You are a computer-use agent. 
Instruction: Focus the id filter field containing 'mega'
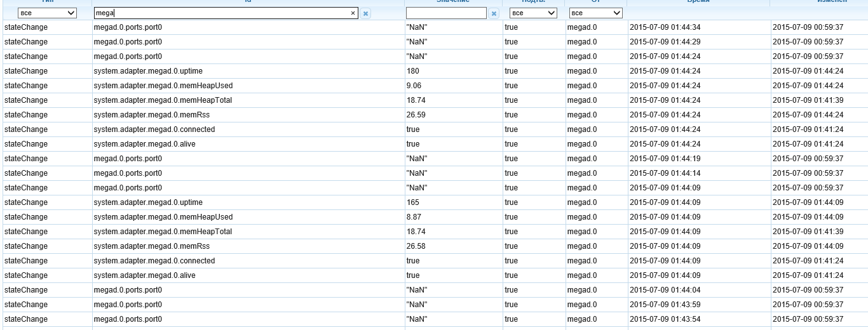pyautogui.click(x=226, y=13)
